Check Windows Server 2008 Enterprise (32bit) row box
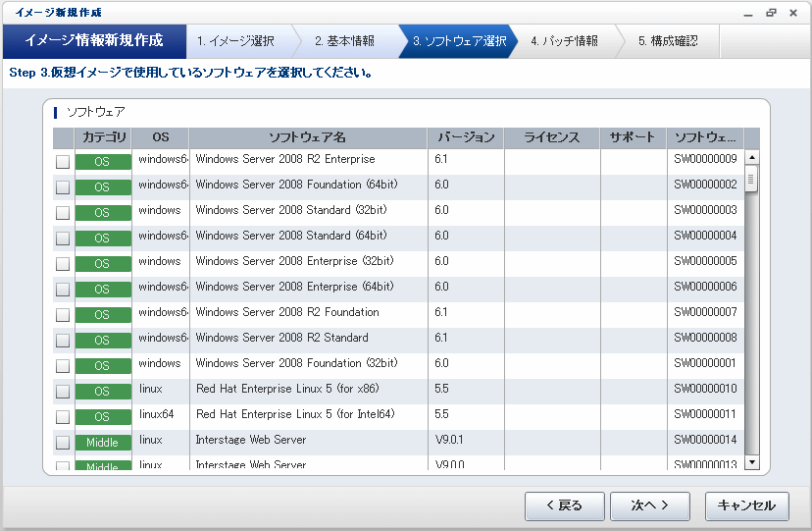The width and height of the screenshot is (812, 531). 63,264
